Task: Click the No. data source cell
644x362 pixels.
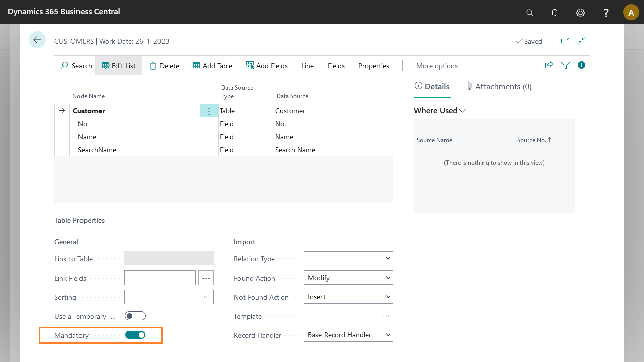Action: 334,124
